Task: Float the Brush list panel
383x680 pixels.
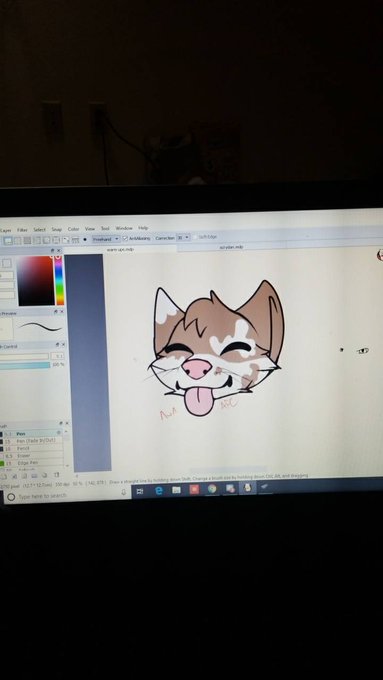Action: click(61, 423)
